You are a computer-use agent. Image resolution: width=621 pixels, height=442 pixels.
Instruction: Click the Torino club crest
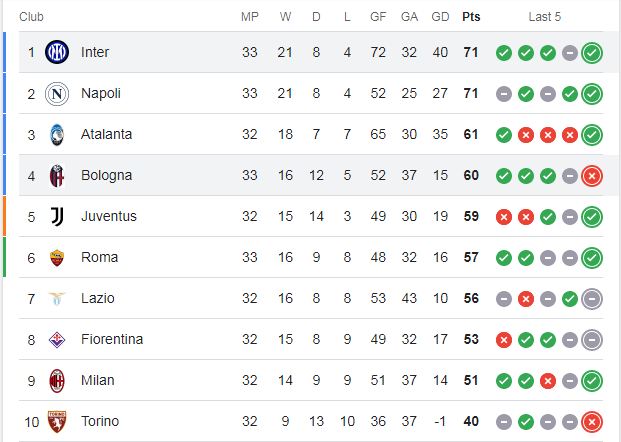[x=57, y=421]
